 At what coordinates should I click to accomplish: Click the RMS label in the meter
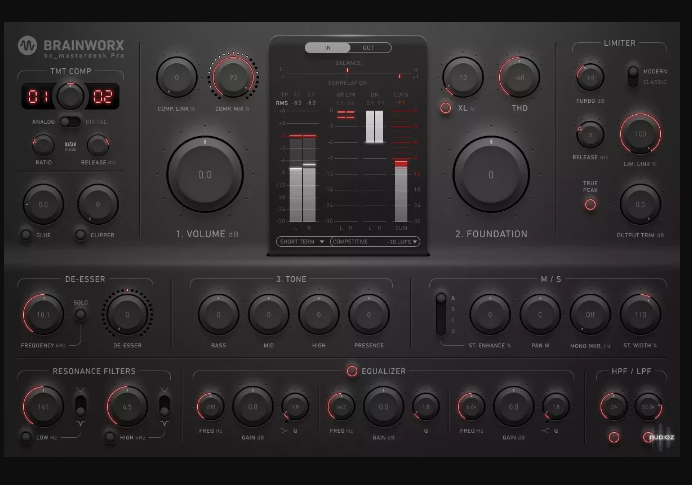point(282,103)
